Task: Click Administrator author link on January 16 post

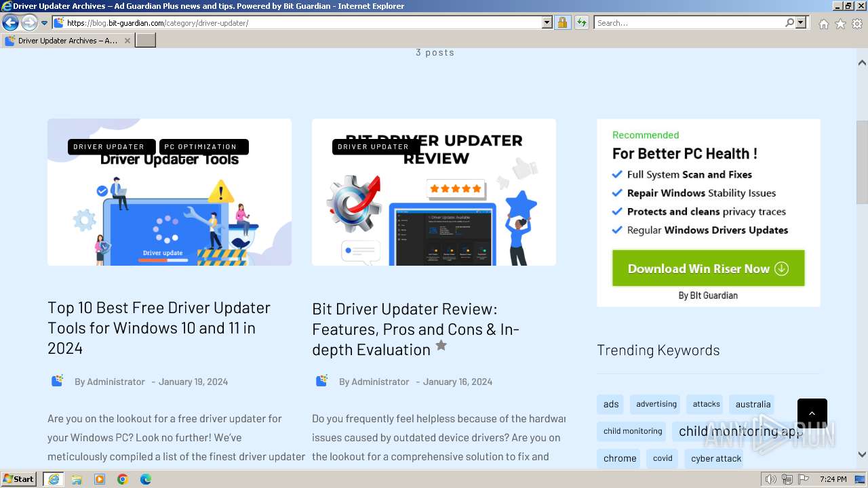Action: (x=380, y=382)
